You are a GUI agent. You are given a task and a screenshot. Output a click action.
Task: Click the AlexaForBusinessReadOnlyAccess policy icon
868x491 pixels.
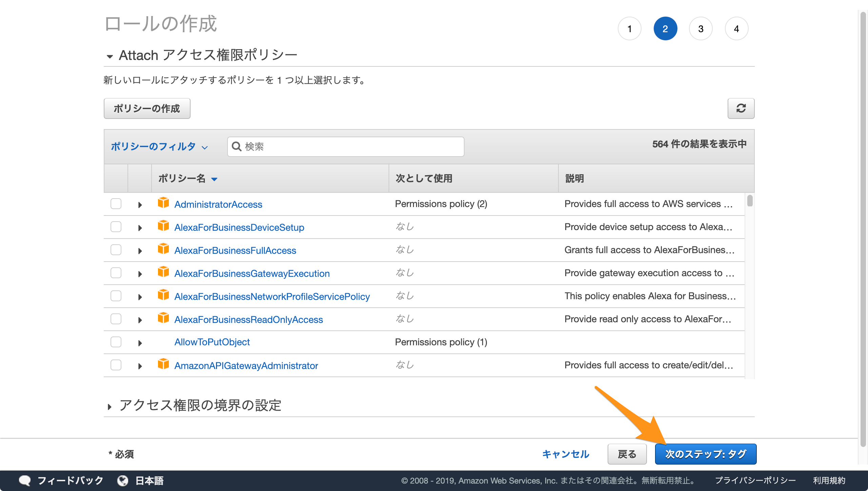(x=163, y=318)
